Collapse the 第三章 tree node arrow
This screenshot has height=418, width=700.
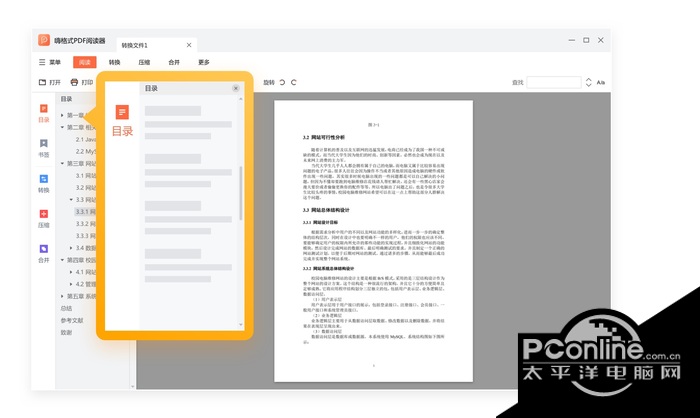click(x=62, y=163)
